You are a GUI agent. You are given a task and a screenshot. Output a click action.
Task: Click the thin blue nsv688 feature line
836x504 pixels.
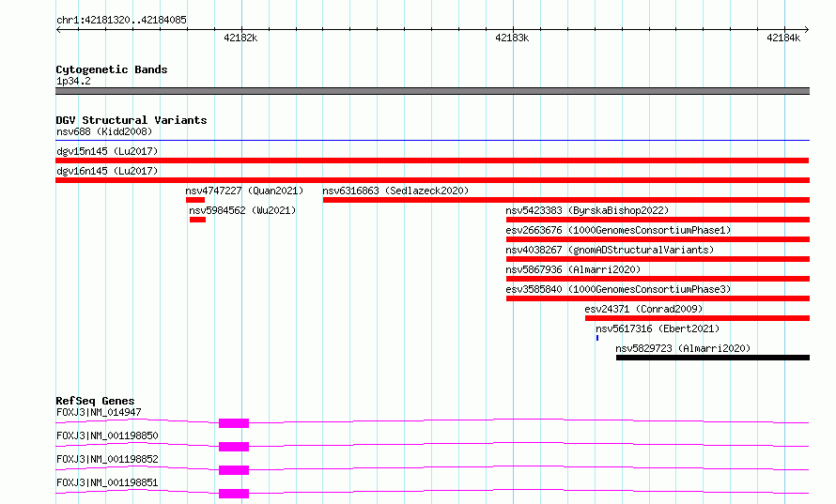tap(432, 140)
